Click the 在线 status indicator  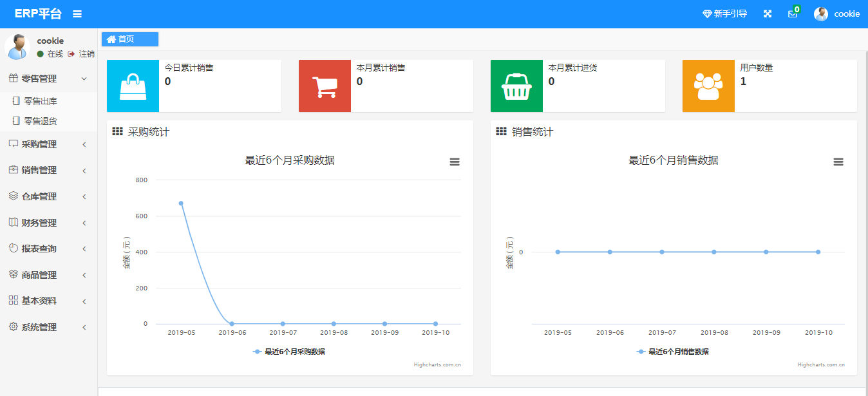50,54
